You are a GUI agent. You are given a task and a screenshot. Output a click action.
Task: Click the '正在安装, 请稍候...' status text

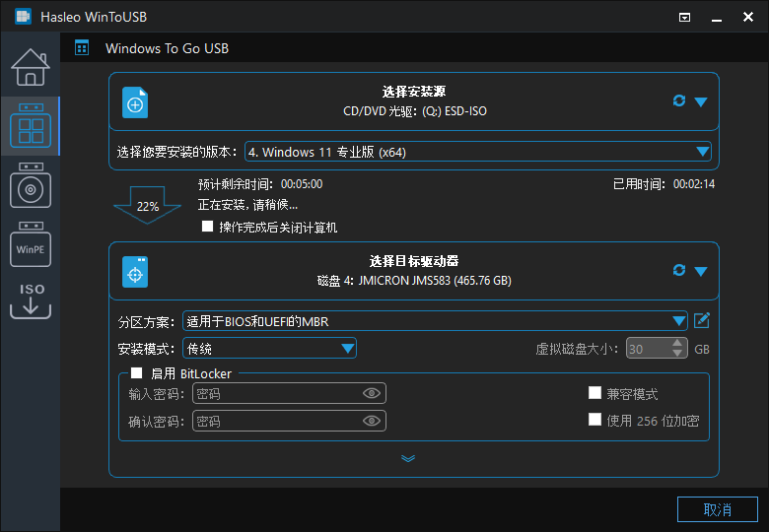pyautogui.click(x=247, y=205)
